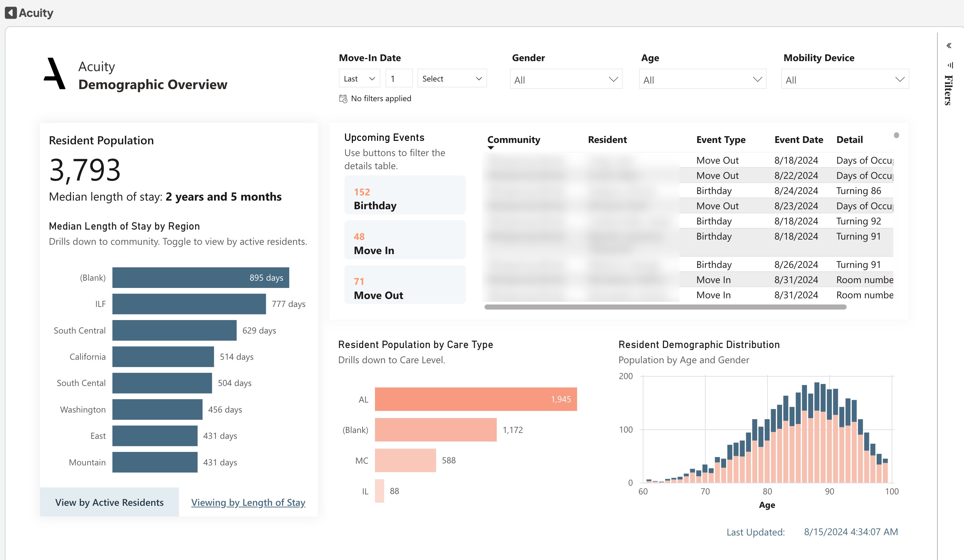964x560 pixels.
Task: Click the Community column sort arrow
Action: click(491, 148)
